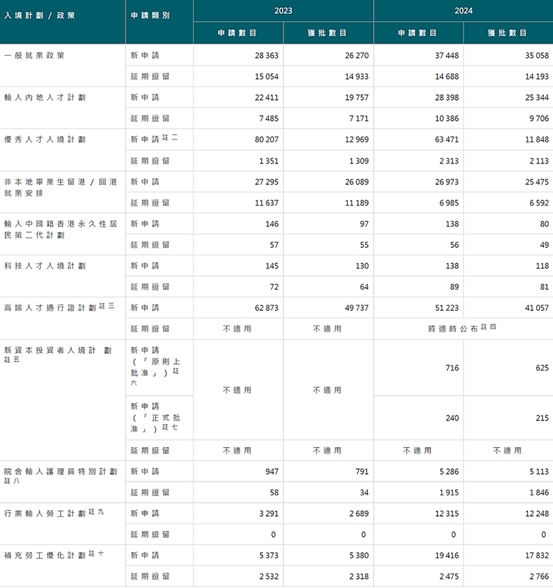Select the value 35 058 cell
Screen dimensions: 553x588
508,56
